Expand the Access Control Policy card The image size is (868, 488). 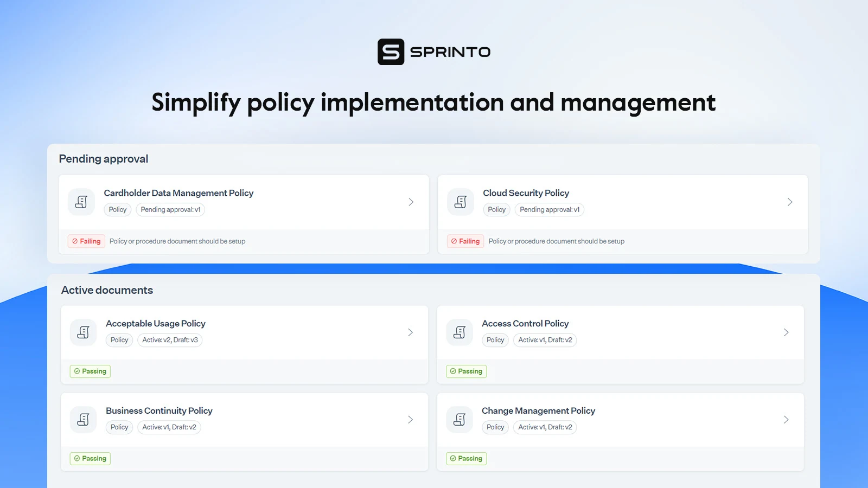tap(786, 332)
